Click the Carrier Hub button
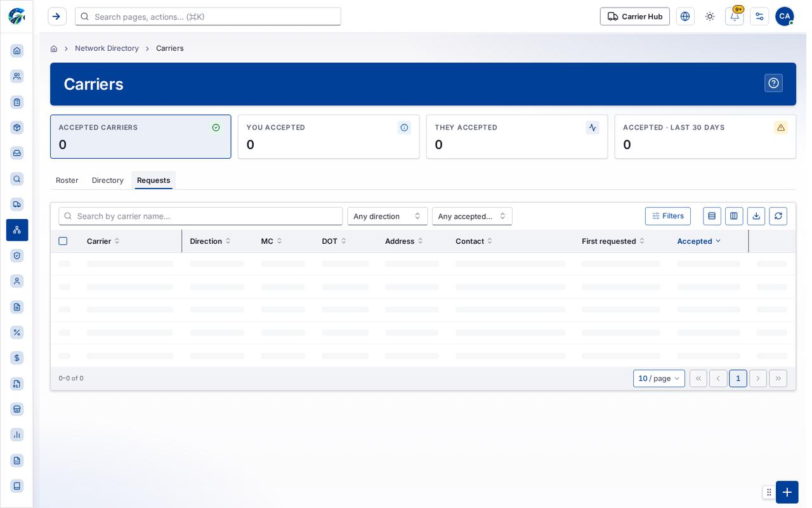 pyautogui.click(x=635, y=17)
